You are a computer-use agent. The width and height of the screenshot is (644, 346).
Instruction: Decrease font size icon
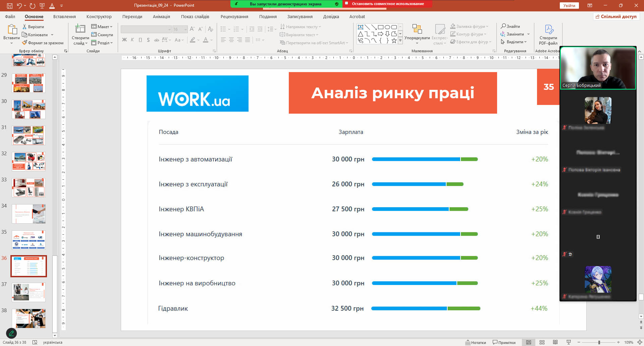(x=200, y=29)
